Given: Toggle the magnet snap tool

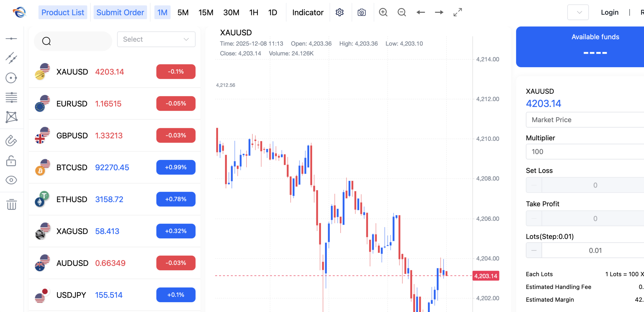Looking at the screenshot, I should pyautogui.click(x=12, y=141).
